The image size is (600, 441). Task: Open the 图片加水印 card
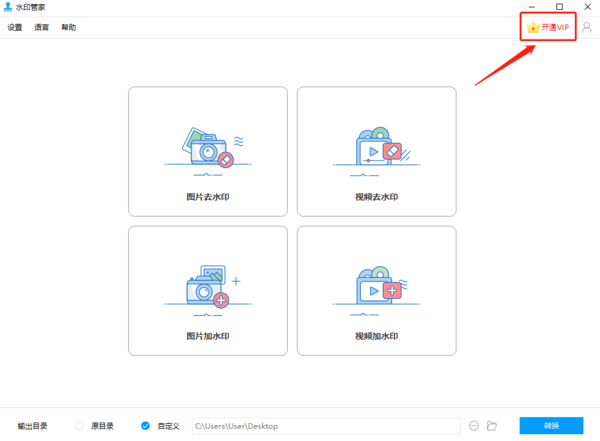click(x=208, y=291)
